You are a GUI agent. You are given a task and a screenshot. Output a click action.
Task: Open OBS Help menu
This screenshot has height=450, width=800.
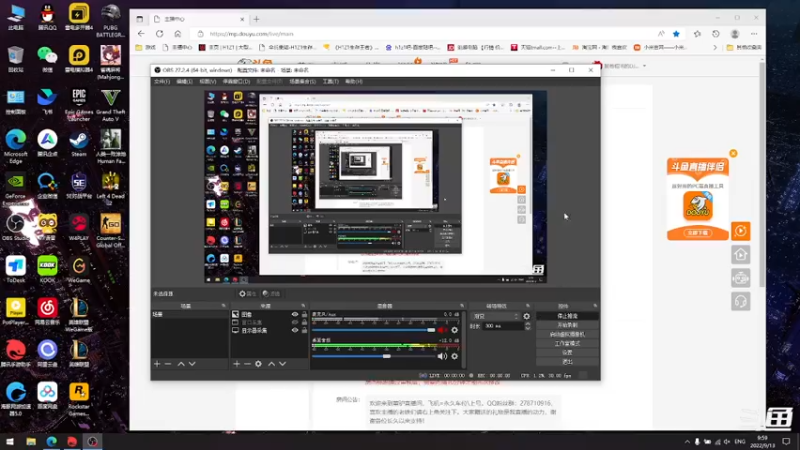click(354, 82)
